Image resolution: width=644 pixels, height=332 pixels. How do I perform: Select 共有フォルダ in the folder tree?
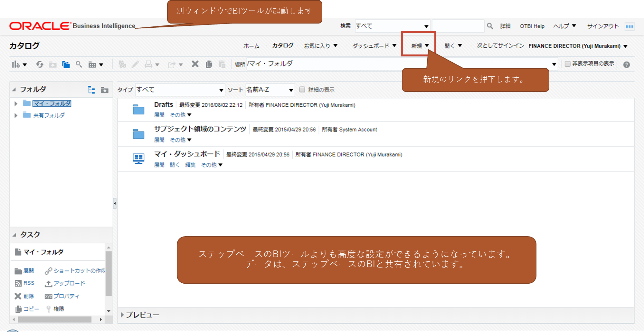pos(49,115)
